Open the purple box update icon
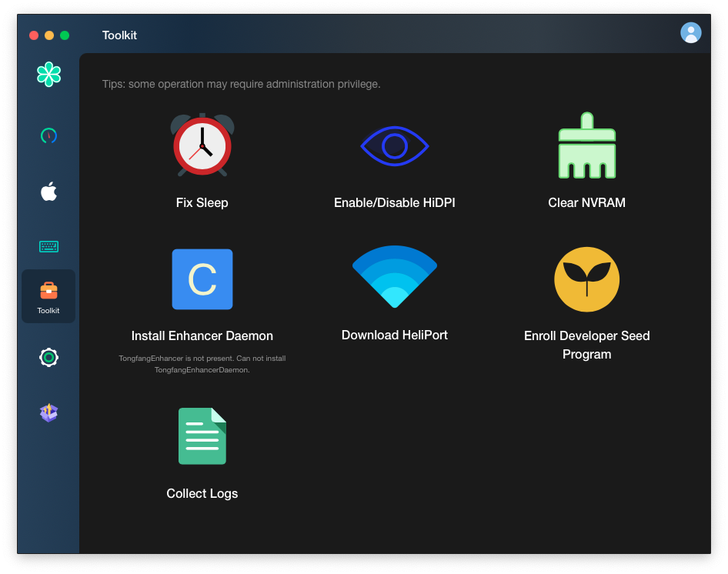The image size is (728, 574). (48, 412)
